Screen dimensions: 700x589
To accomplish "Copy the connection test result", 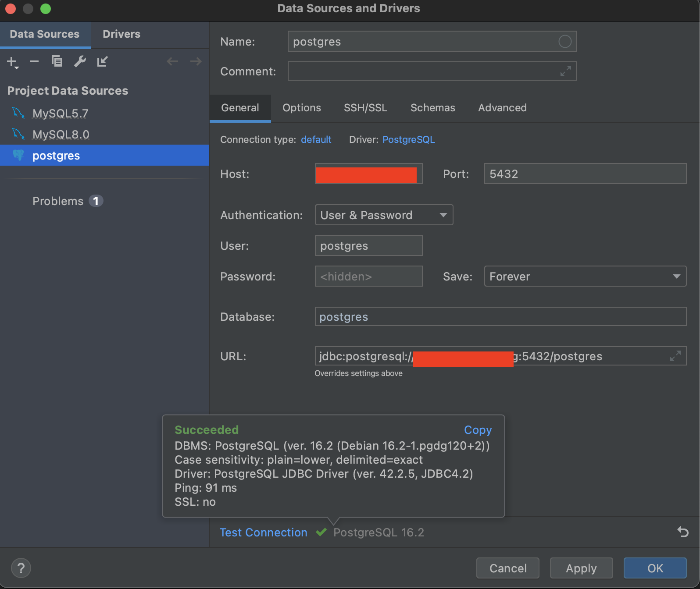I will (478, 430).
